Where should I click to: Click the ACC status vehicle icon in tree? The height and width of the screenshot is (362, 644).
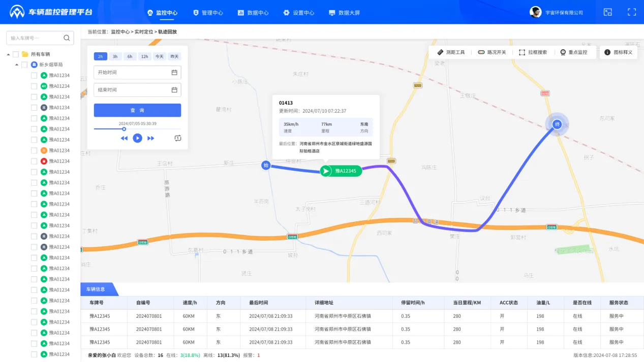click(44, 86)
